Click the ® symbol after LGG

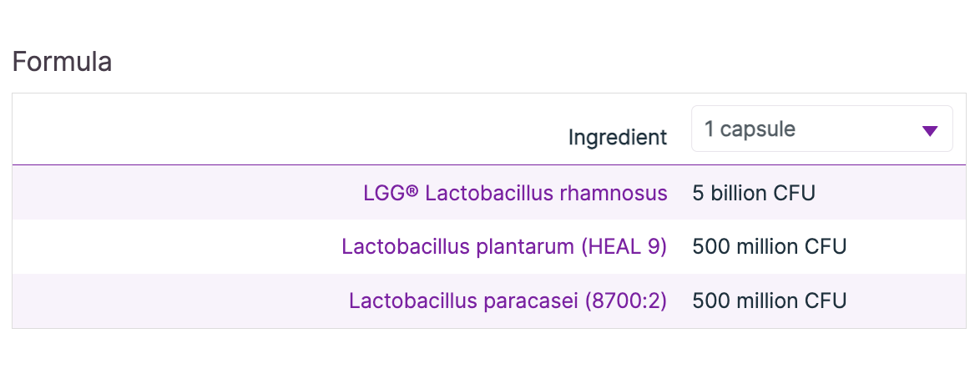412,193
